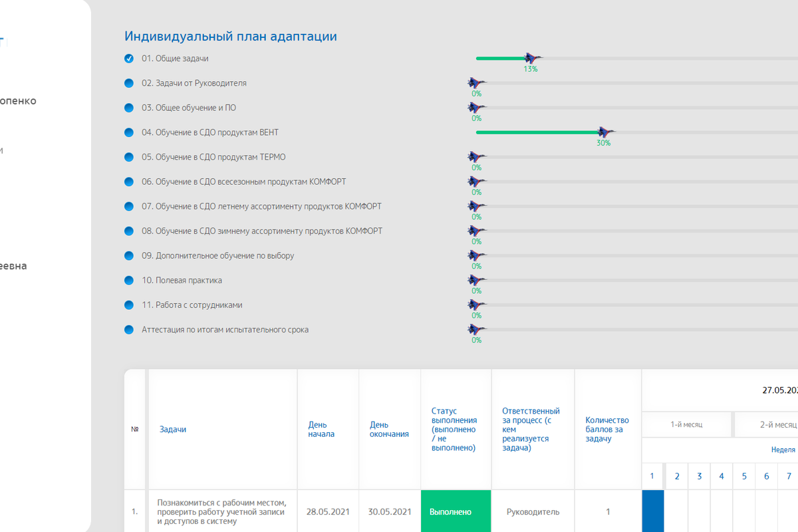Viewport: 798px width, 532px height.
Task: Switch to 1-й месяц tab
Action: [x=686, y=424]
